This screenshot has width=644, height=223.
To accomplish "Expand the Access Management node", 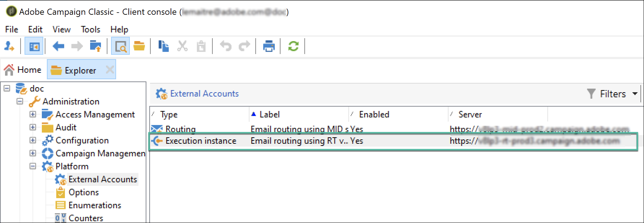I will click(33, 114).
